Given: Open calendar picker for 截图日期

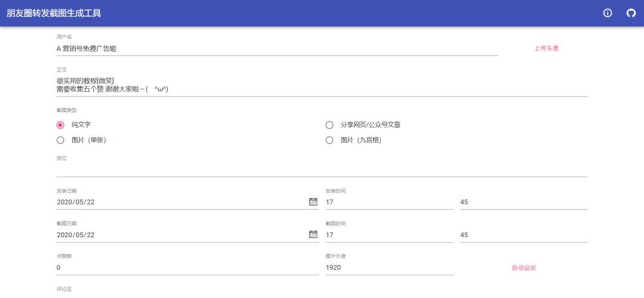Looking at the screenshot, I should [313, 234].
